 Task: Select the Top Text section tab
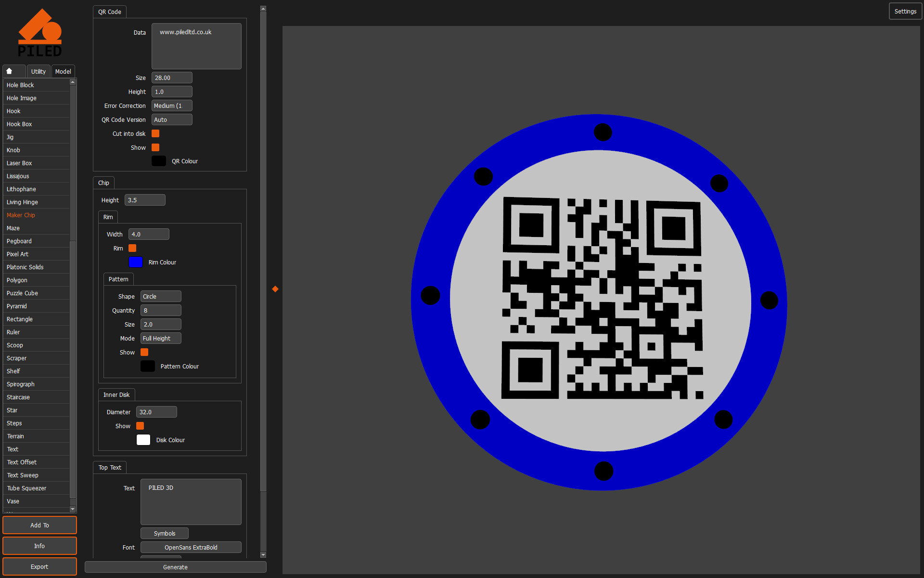[x=110, y=467]
